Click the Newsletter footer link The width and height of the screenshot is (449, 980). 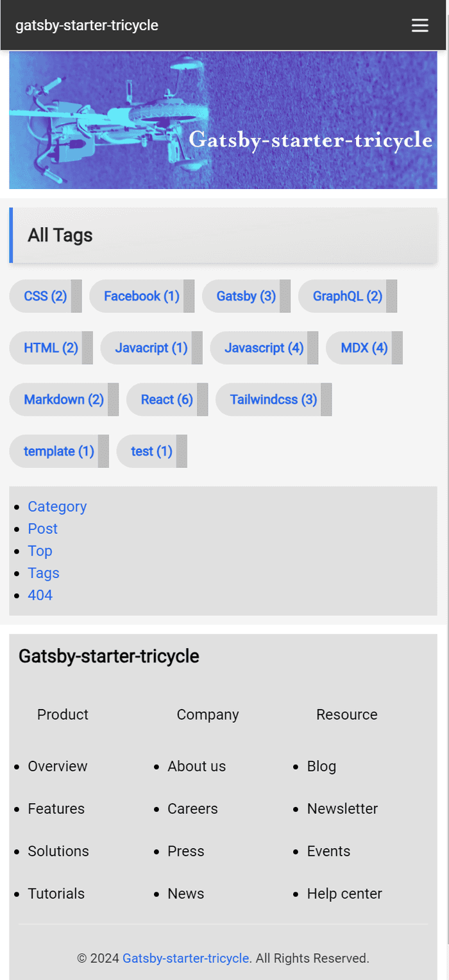pos(342,809)
